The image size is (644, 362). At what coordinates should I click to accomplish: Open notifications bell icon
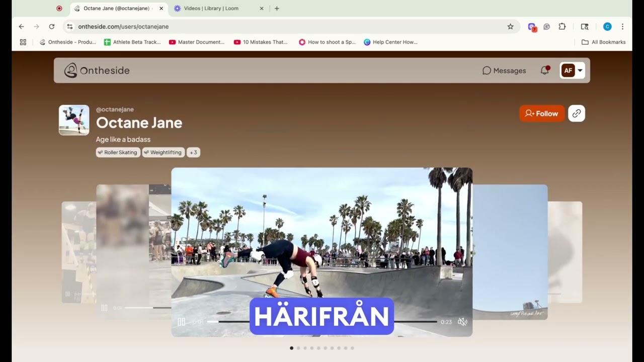tap(544, 70)
